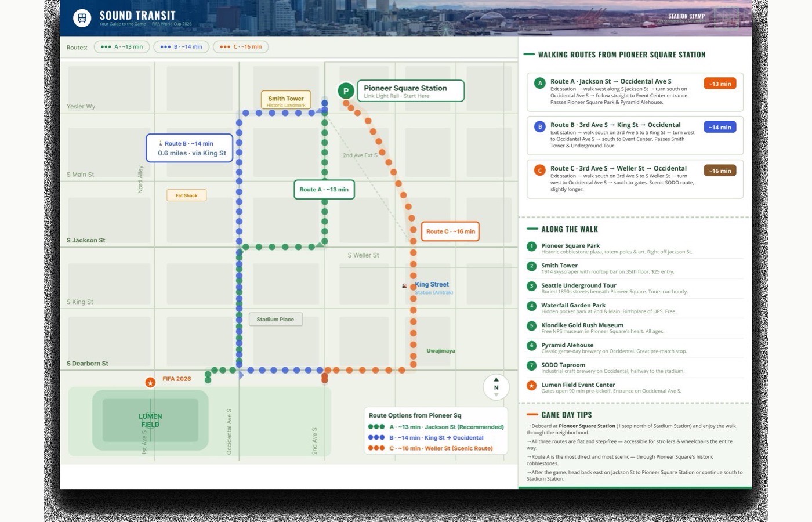Click the Smith Tower list entry in Along the Walk
This screenshot has height=522, width=812.
click(x=635, y=268)
